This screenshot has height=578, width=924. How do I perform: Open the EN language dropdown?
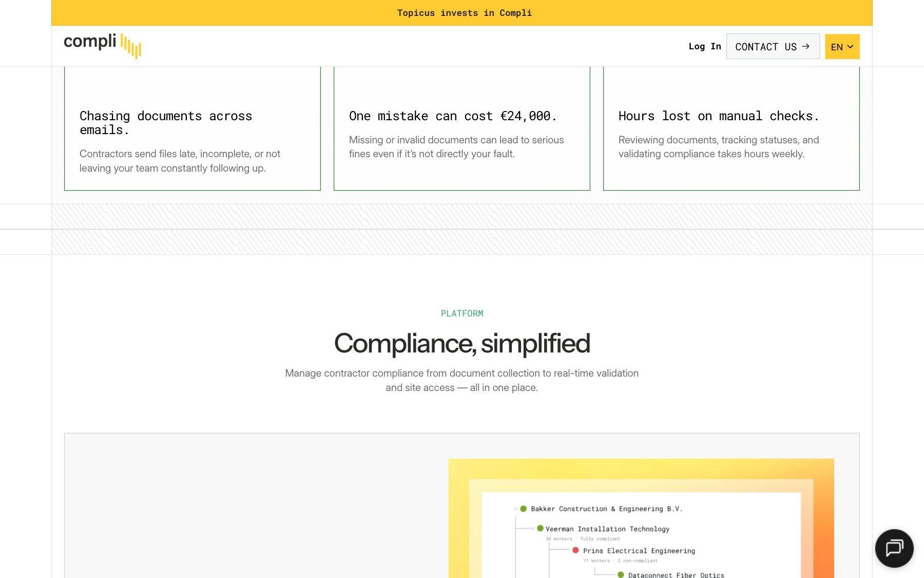[842, 47]
